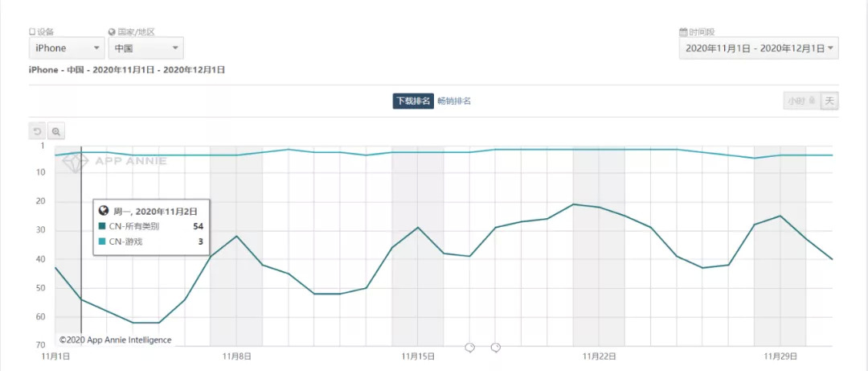Click the calendar icon beside 时间段
Image resolution: width=868 pixels, height=371 pixels.
click(x=682, y=32)
